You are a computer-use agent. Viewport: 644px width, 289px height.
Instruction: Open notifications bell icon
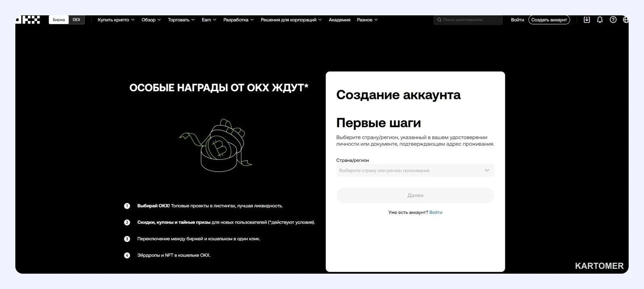[600, 19]
